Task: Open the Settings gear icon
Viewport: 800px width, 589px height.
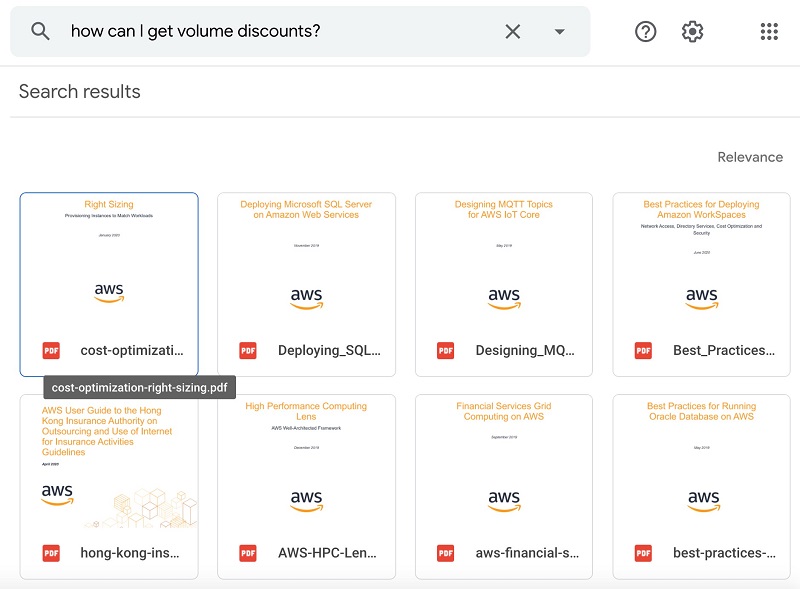Action: click(692, 32)
